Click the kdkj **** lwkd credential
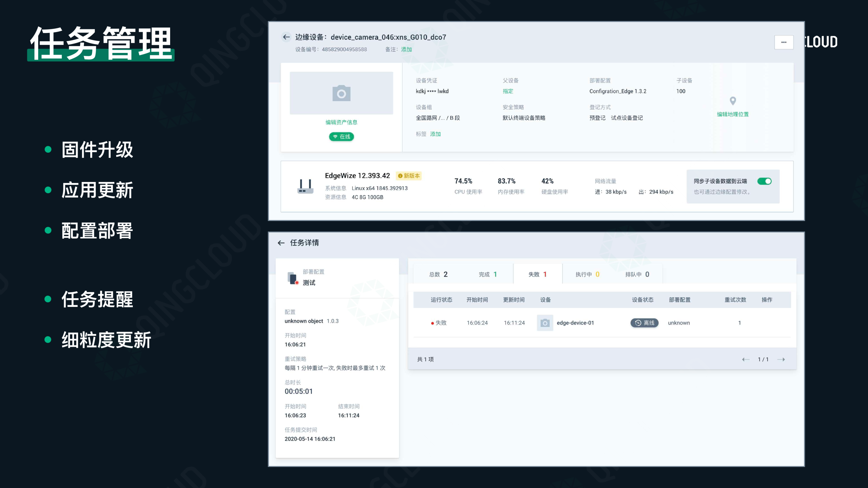 (x=432, y=91)
